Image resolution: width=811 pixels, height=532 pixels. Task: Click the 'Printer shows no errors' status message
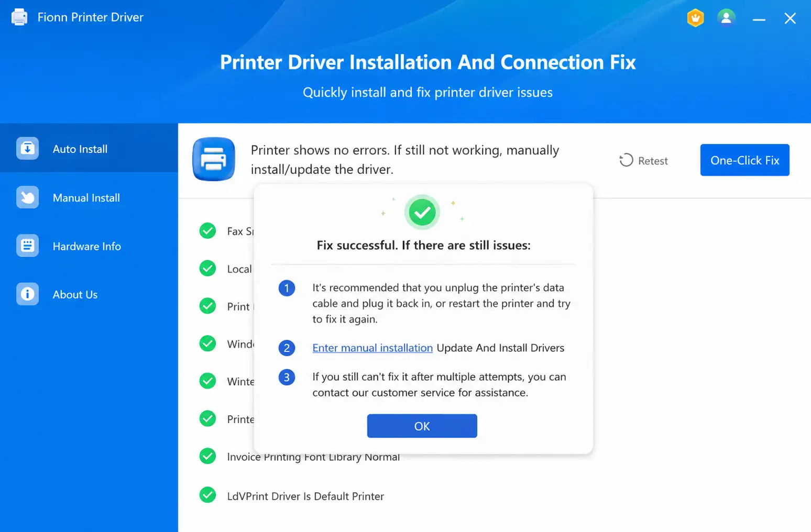point(405,160)
